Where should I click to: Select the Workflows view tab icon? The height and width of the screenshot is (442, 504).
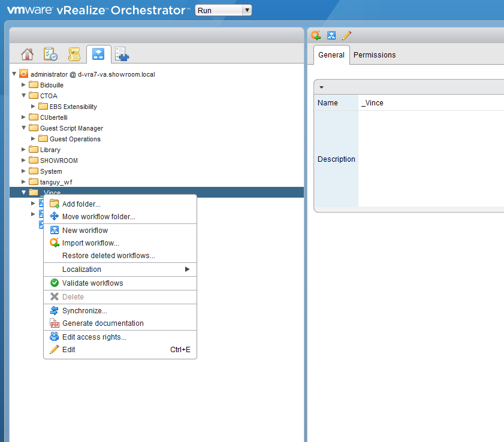[x=98, y=54]
